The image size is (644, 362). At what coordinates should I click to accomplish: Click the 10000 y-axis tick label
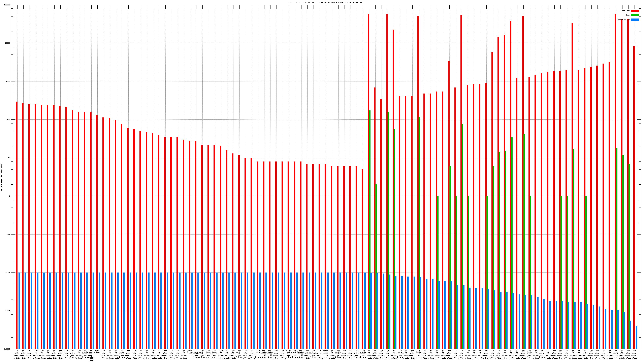tap(7, 43)
